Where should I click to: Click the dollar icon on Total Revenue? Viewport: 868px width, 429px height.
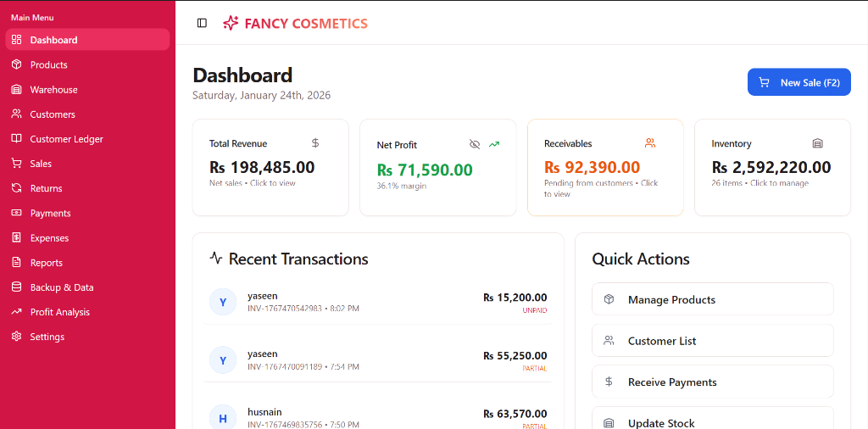(315, 143)
